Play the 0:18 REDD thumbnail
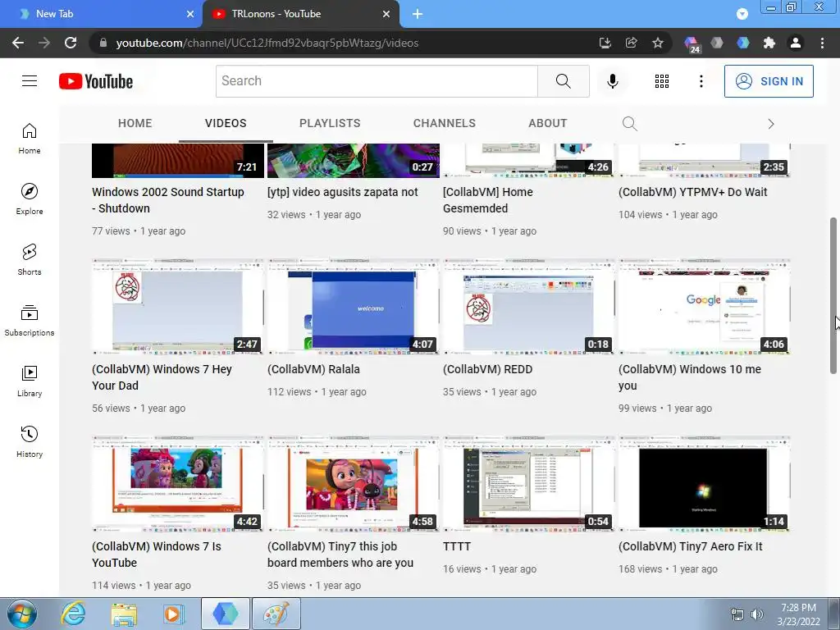840x630 pixels. (x=529, y=307)
